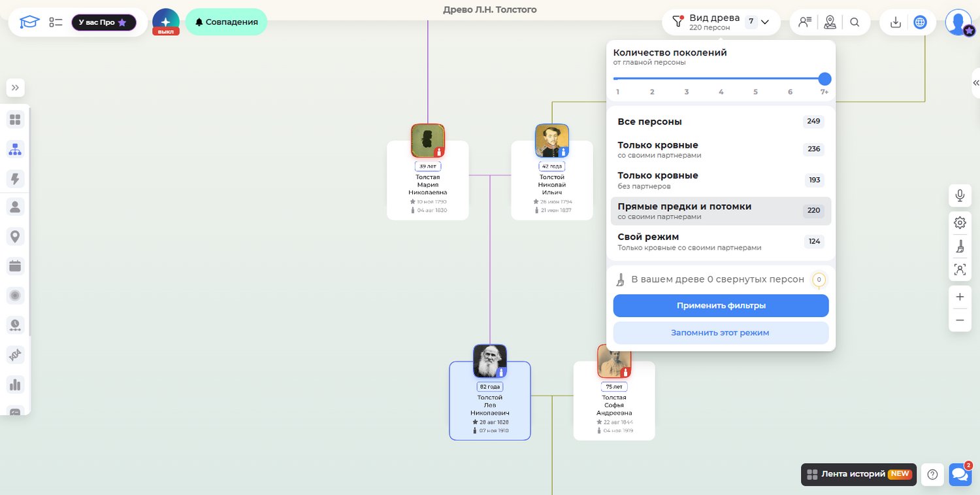
Task: Toggle the AI assistant switch marked выкл
Action: (x=166, y=22)
